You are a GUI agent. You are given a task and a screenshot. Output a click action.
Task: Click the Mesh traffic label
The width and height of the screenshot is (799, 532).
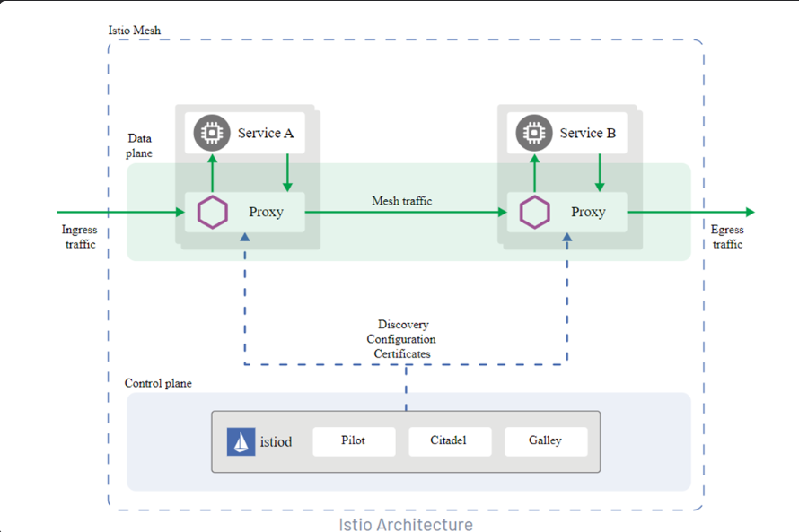[x=401, y=201]
